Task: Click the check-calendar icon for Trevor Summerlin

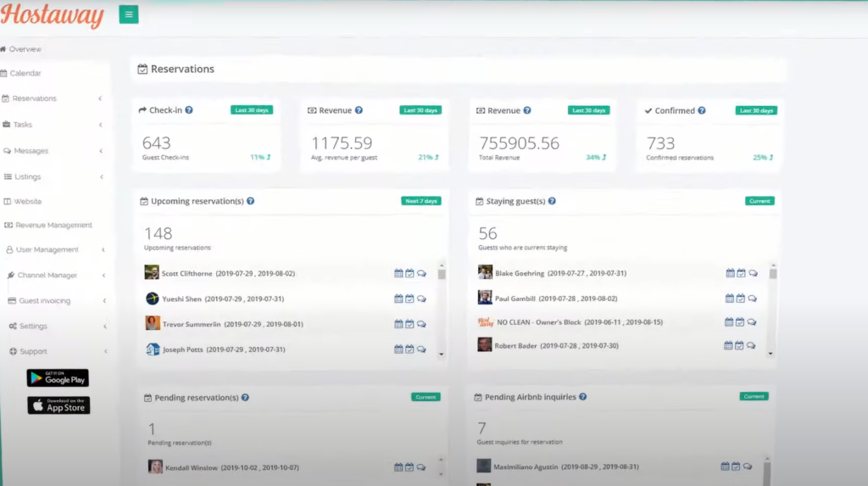Action: tap(409, 324)
